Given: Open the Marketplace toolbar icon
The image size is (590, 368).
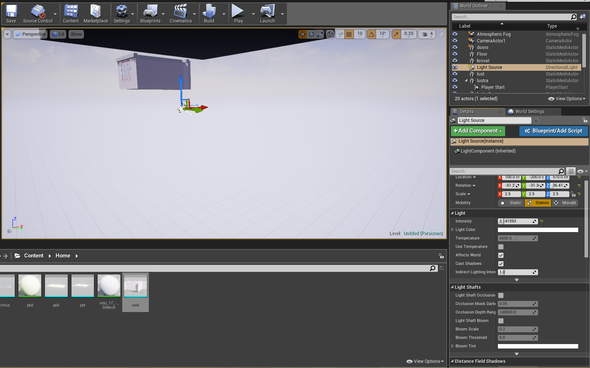Looking at the screenshot, I should [x=96, y=13].
